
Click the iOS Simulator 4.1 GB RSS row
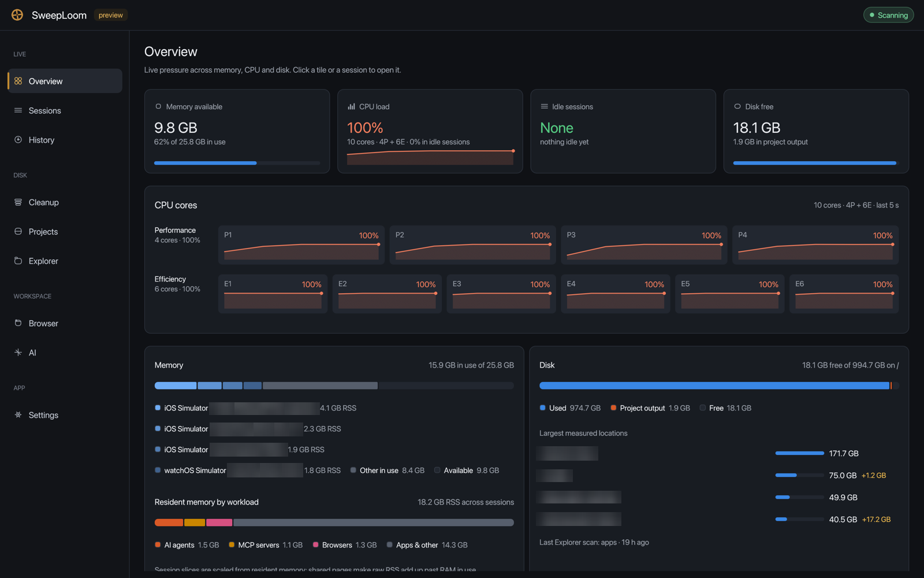(x=256, y=408)
